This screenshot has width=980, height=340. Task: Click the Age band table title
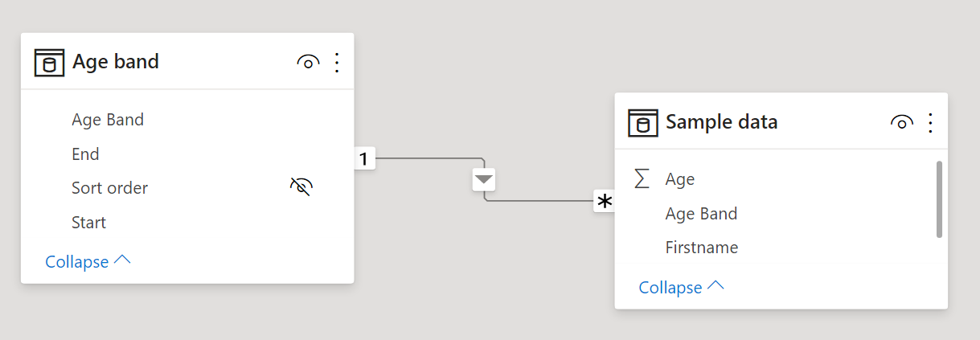[x=116, y=62]
